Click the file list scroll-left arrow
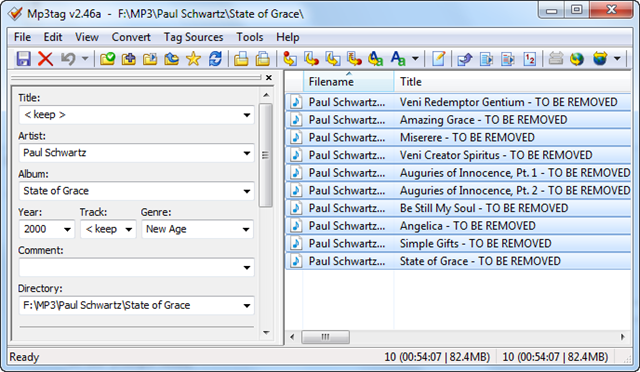The height and width of the screenshot is (372, 640). 292,337
